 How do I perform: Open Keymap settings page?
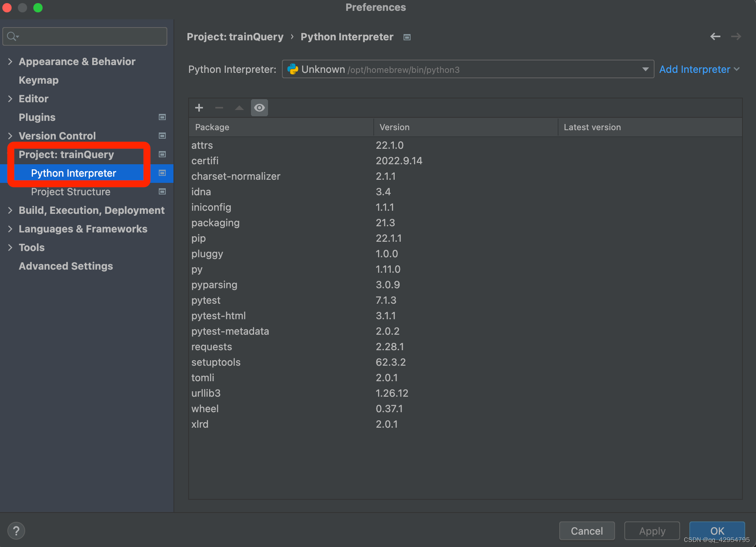coord(38,80)
